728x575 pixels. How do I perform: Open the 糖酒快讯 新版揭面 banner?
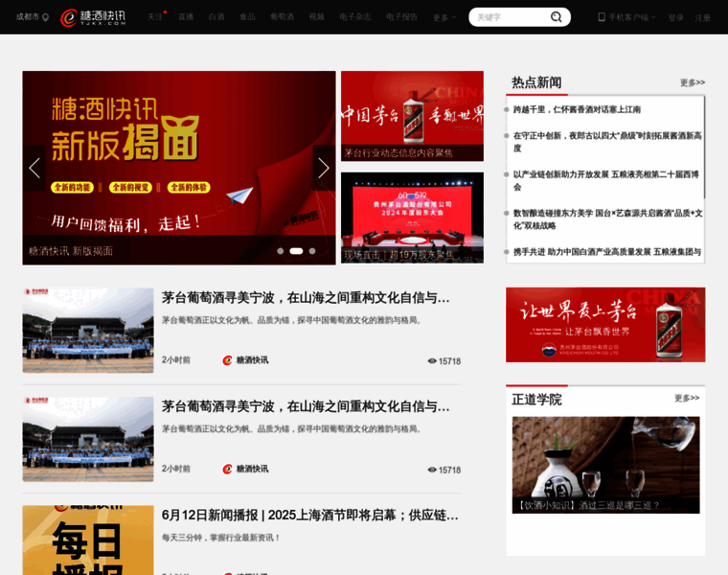(179, 168)
